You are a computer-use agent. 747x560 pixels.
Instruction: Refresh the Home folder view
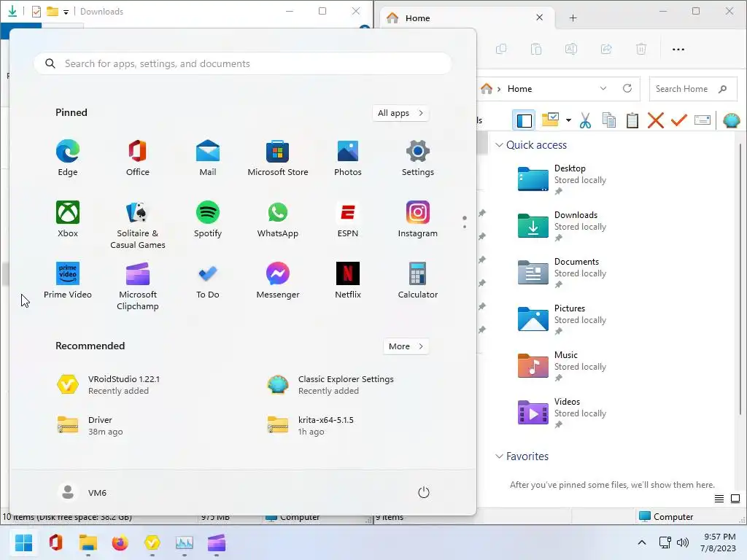pyautogui.click(x=627, y=88)
